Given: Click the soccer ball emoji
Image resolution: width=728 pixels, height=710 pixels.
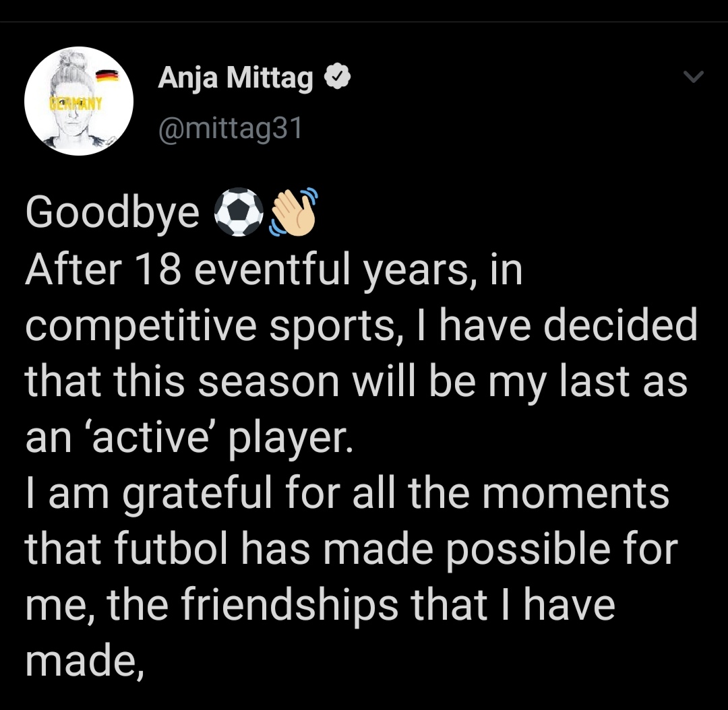Looking at the screenshot, I should 239,212.
